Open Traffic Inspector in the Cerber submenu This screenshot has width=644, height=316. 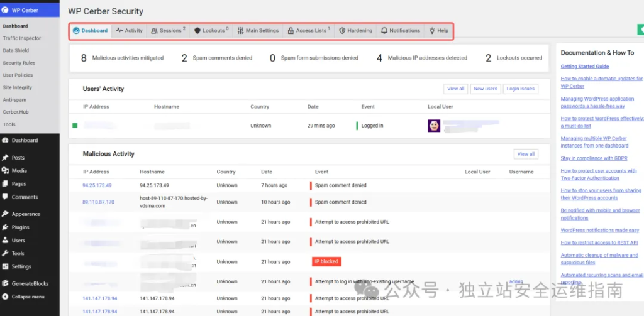[22, 38]
